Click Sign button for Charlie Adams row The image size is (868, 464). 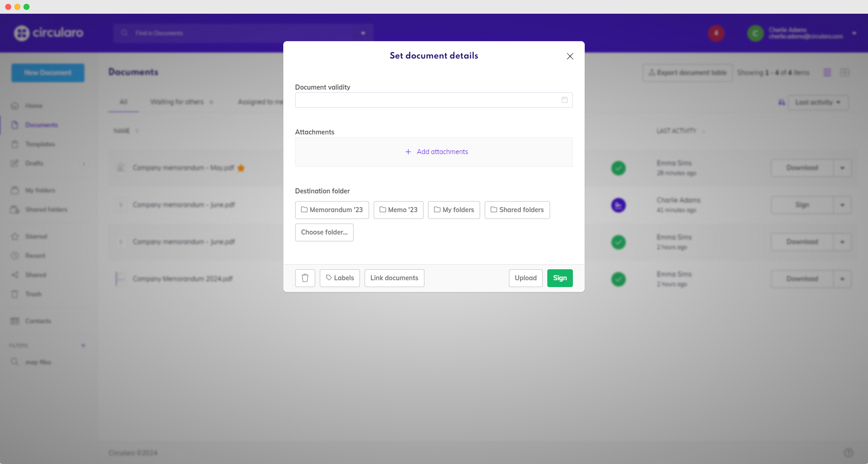click(x=802, y=205)
